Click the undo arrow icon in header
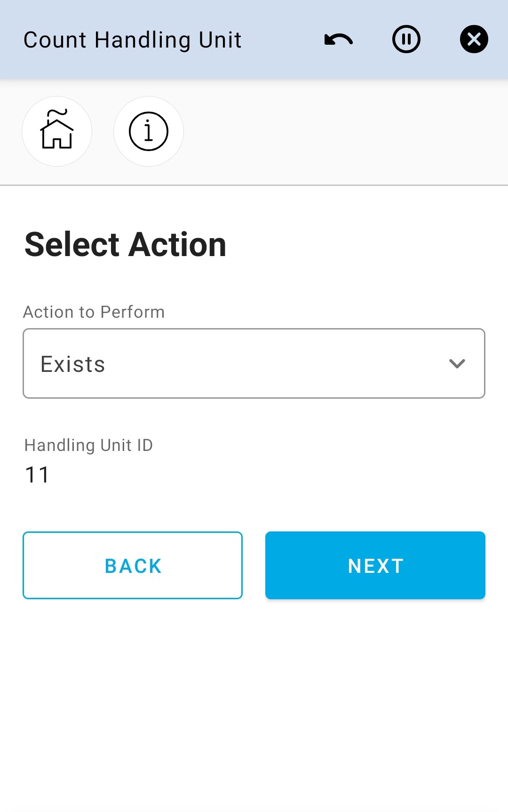508x812 pixels. [x=339, y=40]
